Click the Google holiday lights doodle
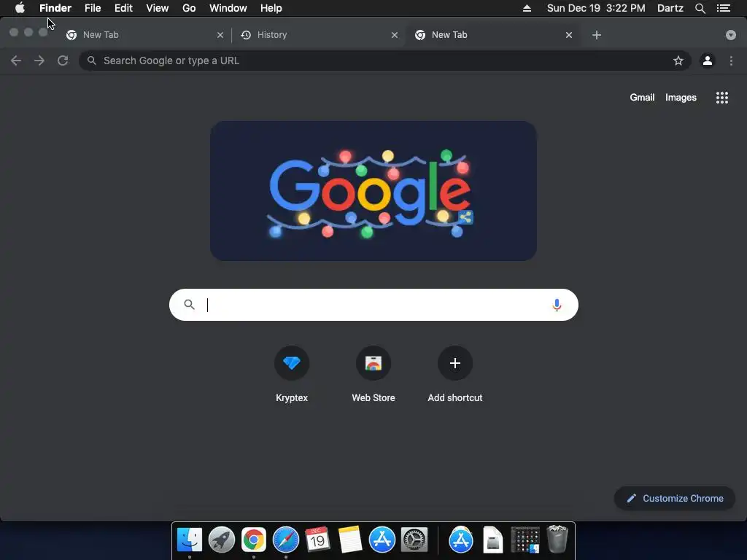The height and width of the screenshot is (560, 747). 373,191
